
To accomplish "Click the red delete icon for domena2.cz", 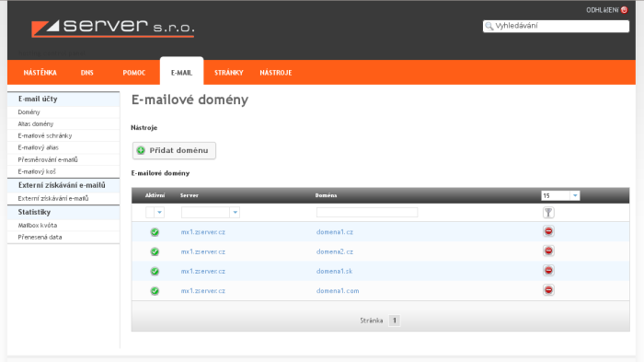I will click(x=548, y=251).
